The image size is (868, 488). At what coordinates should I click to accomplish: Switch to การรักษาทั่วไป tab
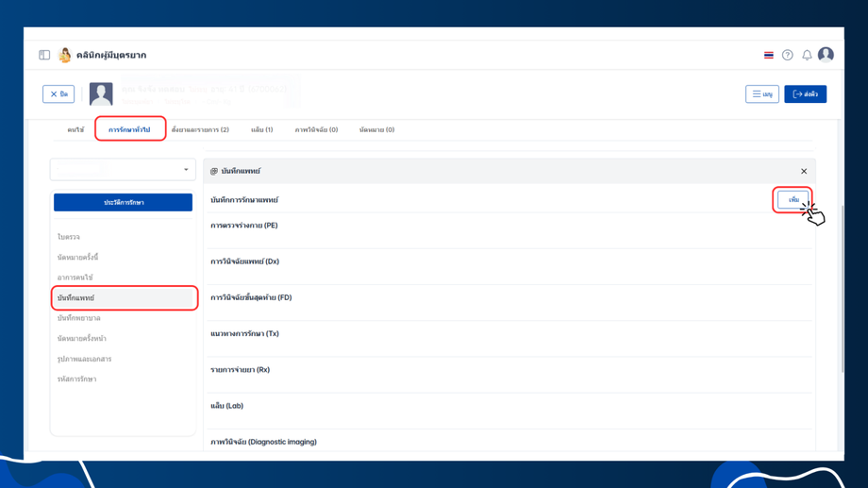point(129,129)
